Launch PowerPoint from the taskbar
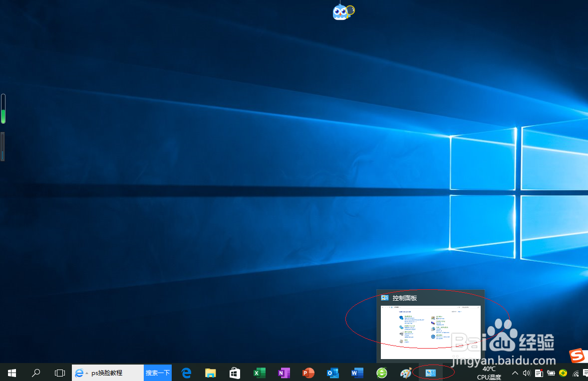The image size is (588, 381). coord(308,373)
